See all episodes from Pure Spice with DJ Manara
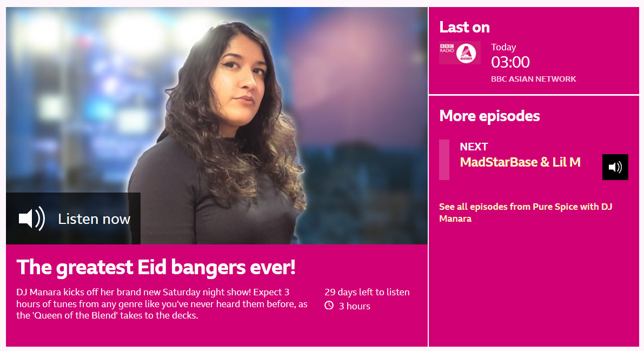The height and width of the screenshot is (351, 644). point(526,213)
